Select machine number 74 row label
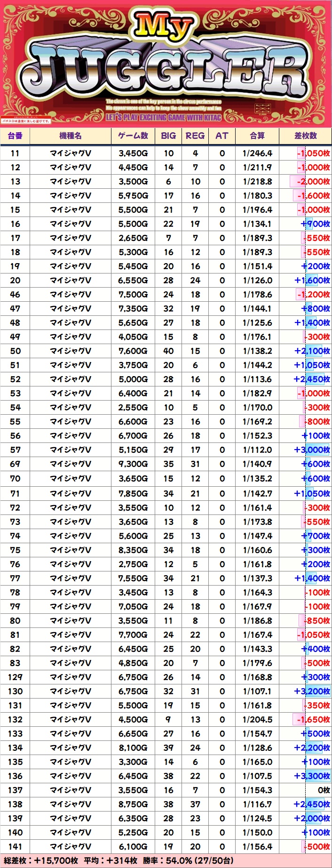The image size is (332, 868). click(15, 536)
